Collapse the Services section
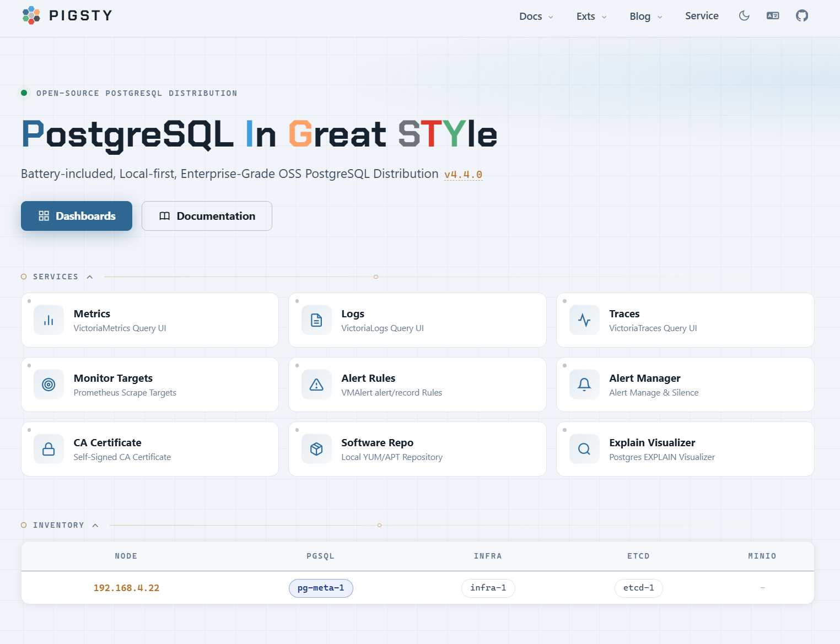The width and height of the screenshot is (840, 644). (90, 277)
